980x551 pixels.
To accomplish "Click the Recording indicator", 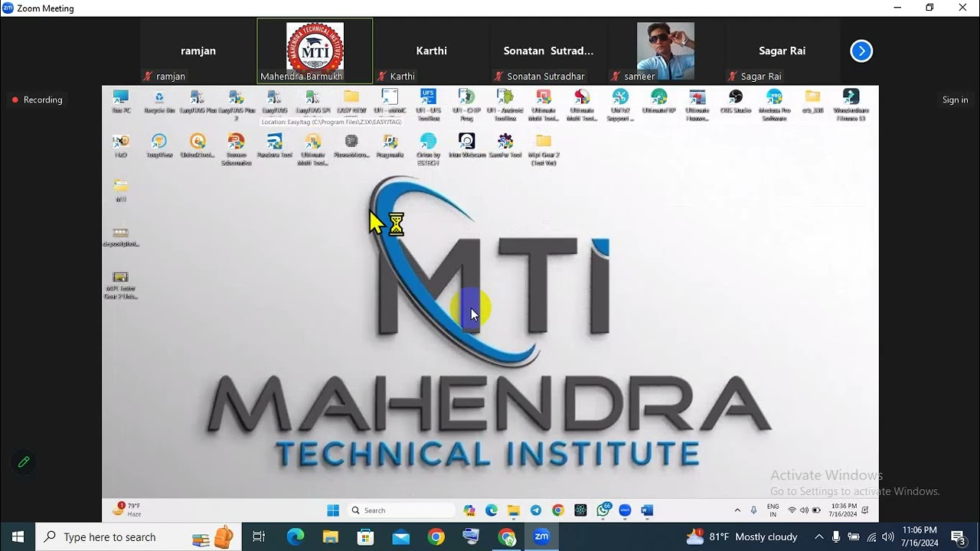I will click(37, 99).
